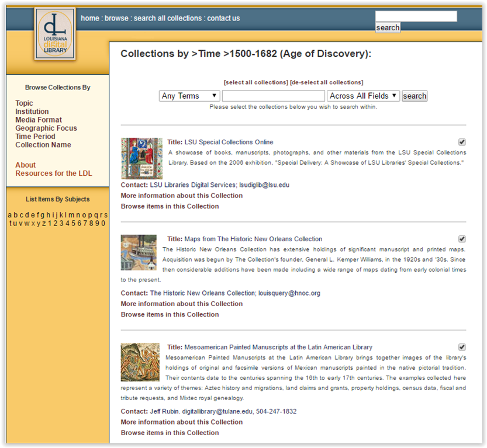Browse collections by Time Period
487x448 pixels.
(x=36, y=137)
